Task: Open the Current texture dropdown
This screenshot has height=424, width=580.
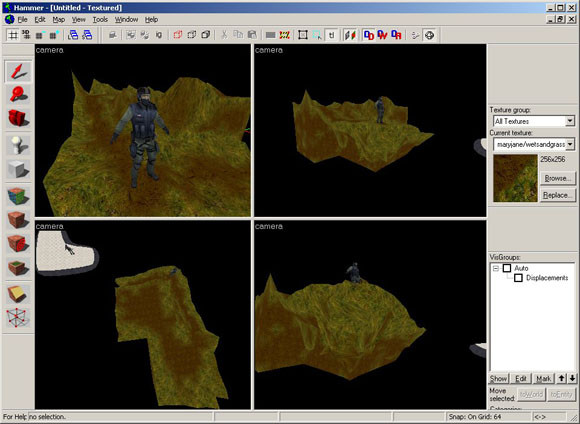Action: pyautogui.click(x=534, y=144)
